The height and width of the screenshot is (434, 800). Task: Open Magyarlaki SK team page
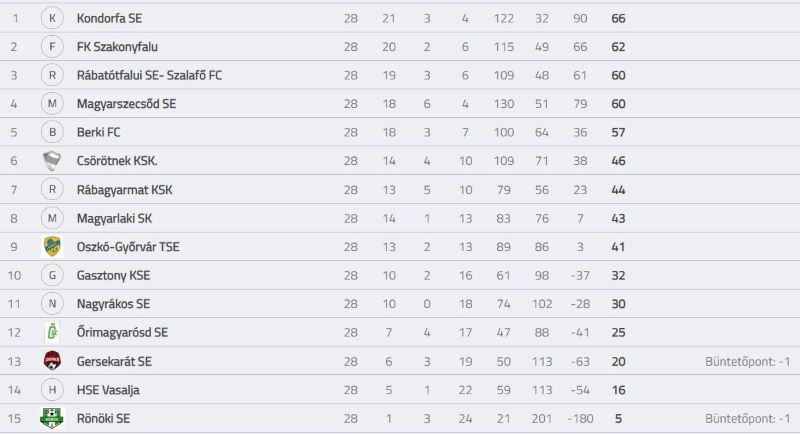[x=114, y=218]
